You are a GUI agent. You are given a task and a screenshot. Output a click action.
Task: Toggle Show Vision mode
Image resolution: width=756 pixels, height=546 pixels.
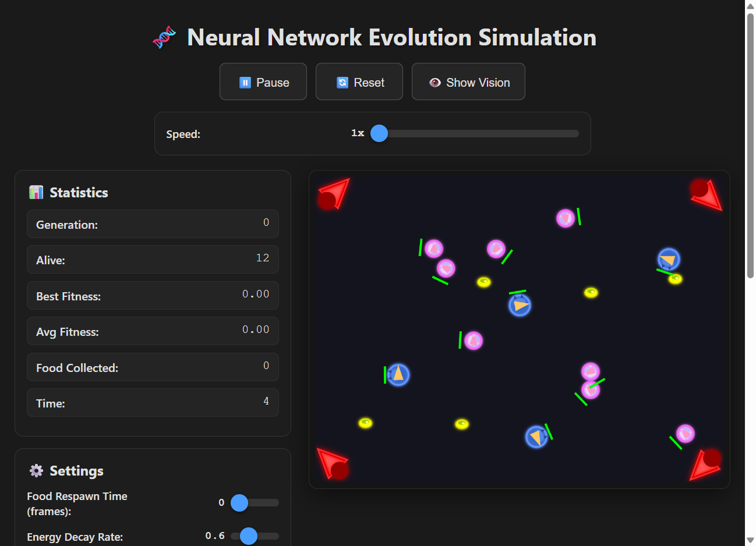pos(468,81)
